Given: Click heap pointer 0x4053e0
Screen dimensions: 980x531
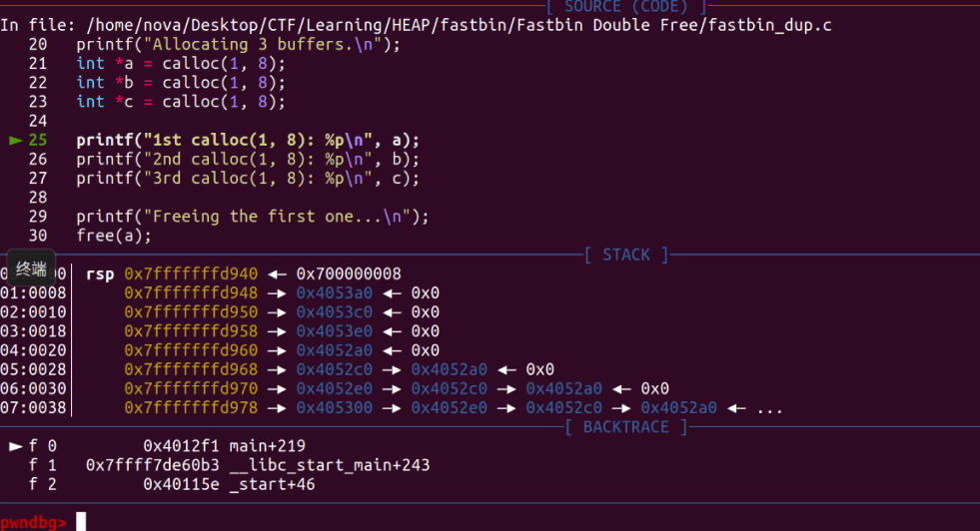Looking at the screenshot, I should [x=335, y=331].
